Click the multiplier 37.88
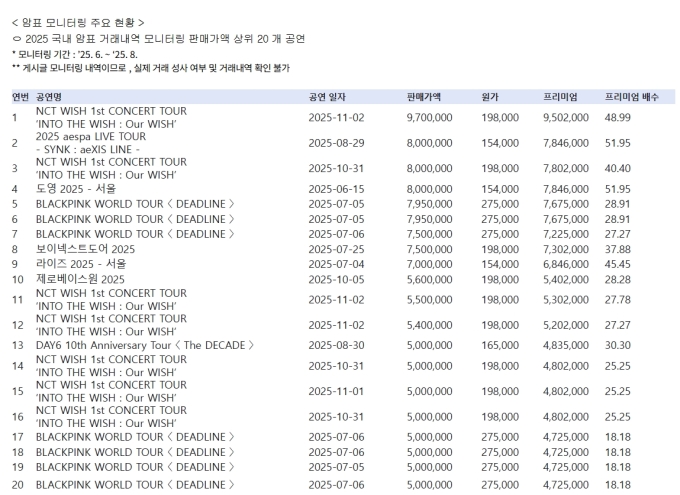 click(x=618, y=249)
